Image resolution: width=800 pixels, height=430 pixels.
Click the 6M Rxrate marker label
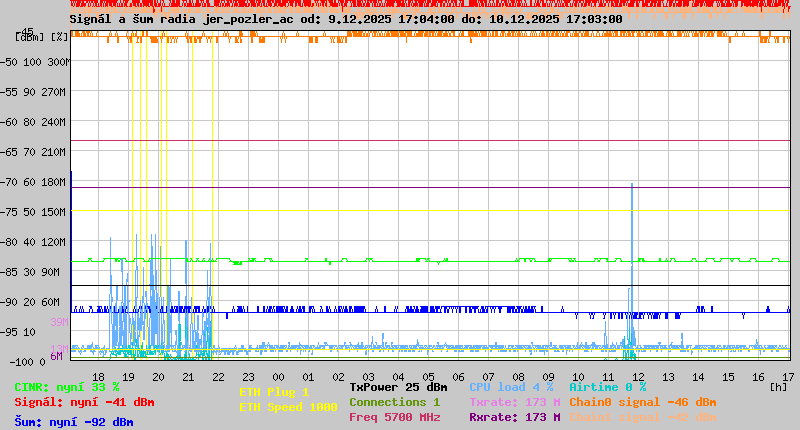coord(56,356)
